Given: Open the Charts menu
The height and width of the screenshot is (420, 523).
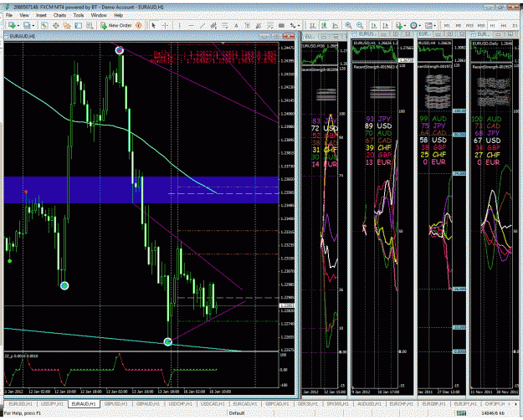Looking at the screenshot, I should pos(59,15).
